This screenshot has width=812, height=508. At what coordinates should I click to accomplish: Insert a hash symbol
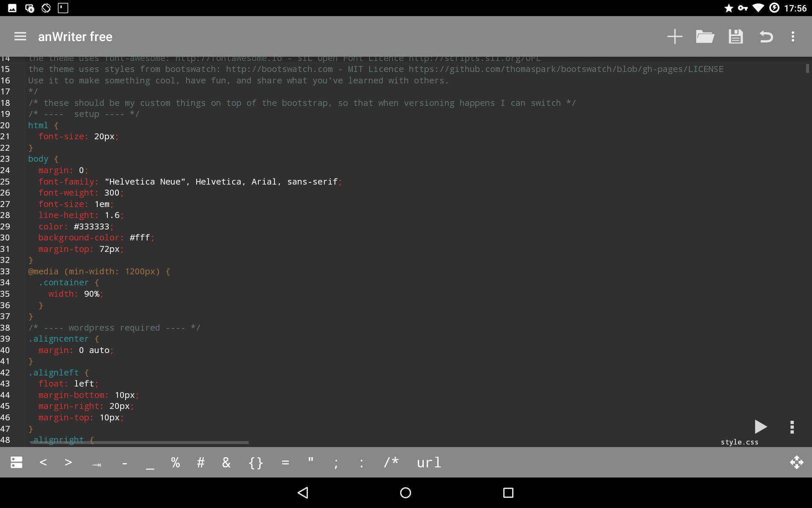tap(201, 462)
